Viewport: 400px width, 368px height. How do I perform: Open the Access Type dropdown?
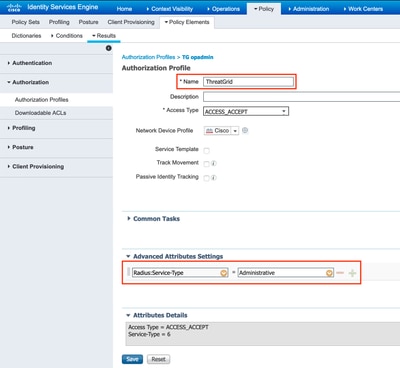(x=246, y=111)
